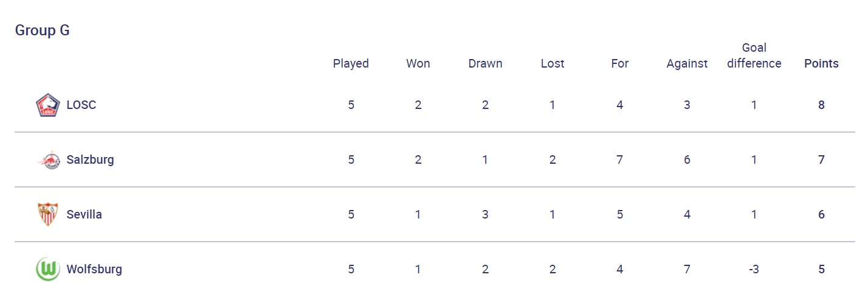Click the Salzburg club crest icon
This screenshot has height=308, width=868.
[47, 159]
